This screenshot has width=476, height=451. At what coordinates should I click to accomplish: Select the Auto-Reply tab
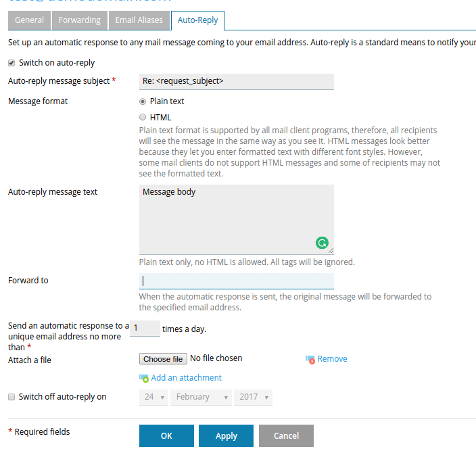[197, 20]
